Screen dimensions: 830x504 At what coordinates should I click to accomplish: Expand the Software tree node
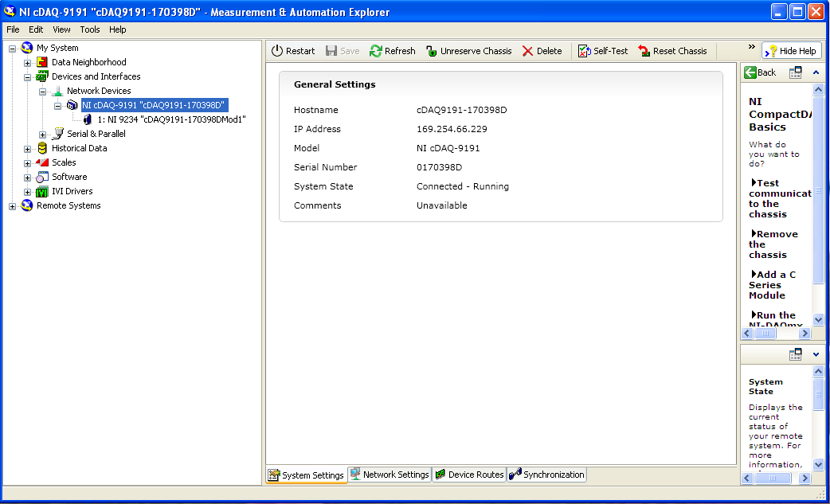(x=28, y=178)
